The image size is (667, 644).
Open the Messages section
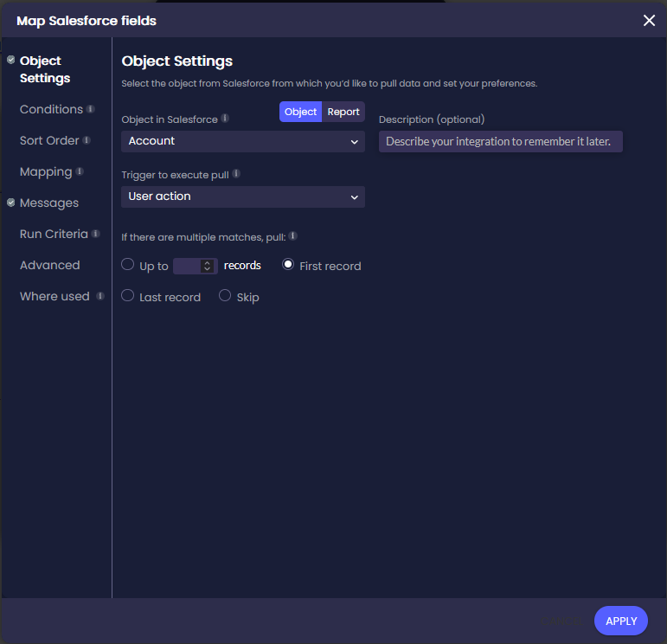(49, 203)
